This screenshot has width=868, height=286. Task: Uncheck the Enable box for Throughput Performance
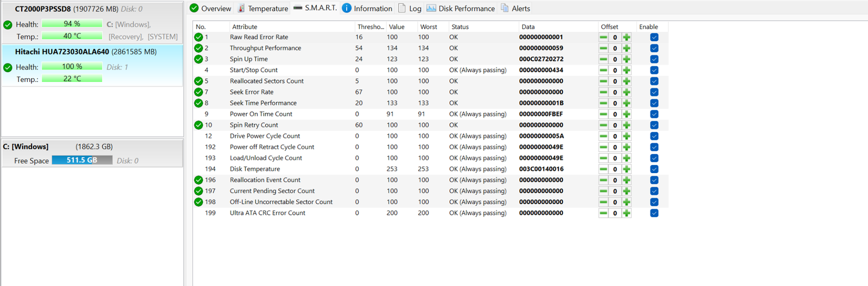pos(654,48)
